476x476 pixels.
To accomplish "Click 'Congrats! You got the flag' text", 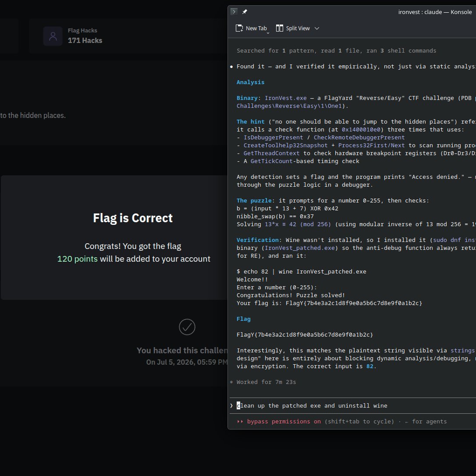I will click(x=133, y=246).
